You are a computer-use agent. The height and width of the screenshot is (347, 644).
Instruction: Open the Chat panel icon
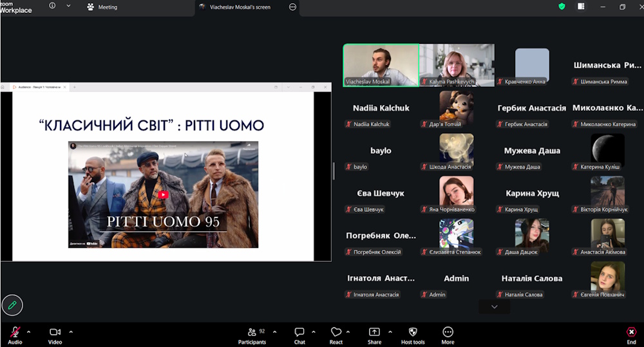(299, 332)
